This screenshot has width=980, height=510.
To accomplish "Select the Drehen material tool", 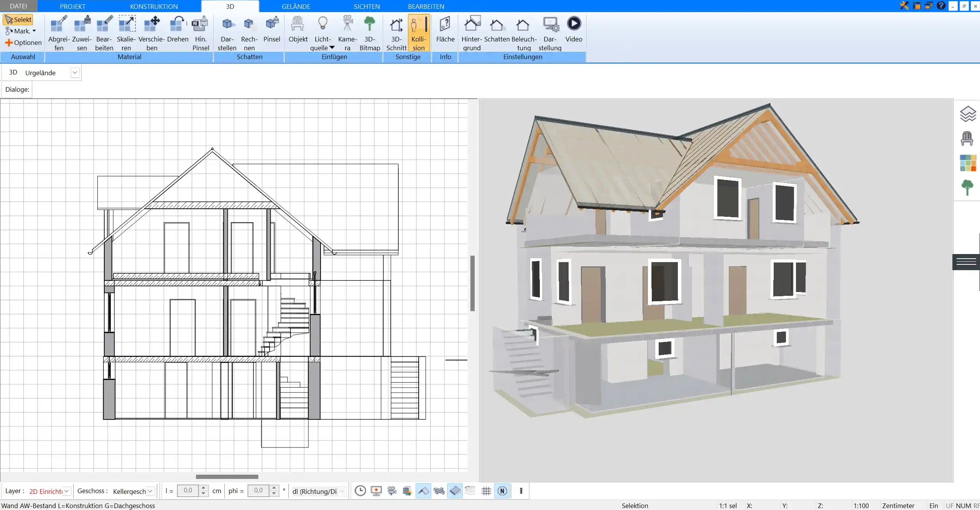I will (x=178, y=29).
